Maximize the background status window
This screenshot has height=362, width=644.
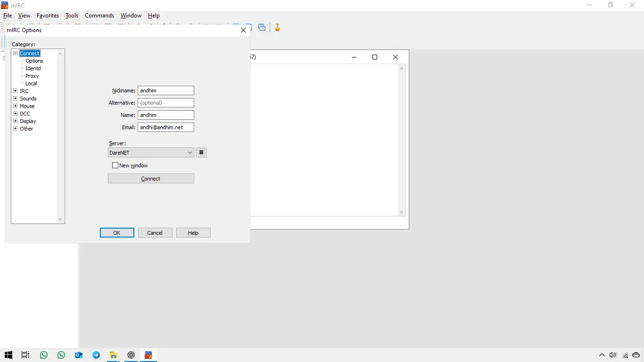point(375,57)
